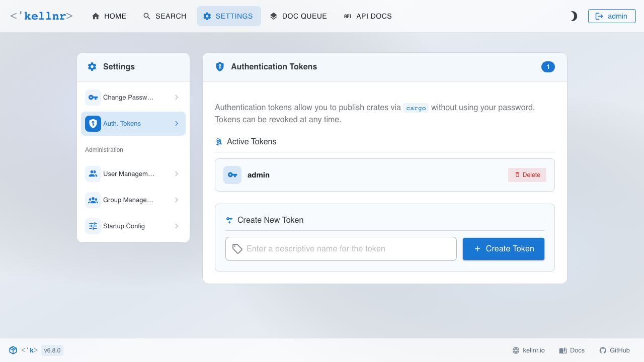
Task: Click the Active Tokens heading icon
Action: (219, 142)
